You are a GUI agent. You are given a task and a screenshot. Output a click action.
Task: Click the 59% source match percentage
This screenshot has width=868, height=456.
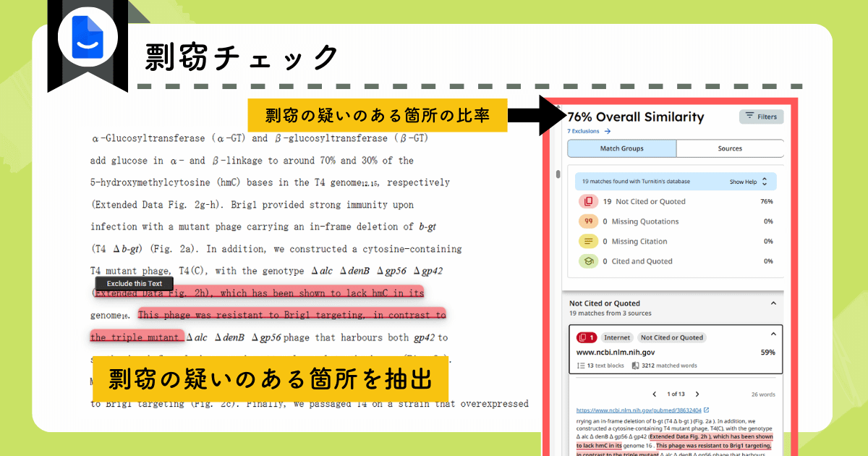(767, 352)
